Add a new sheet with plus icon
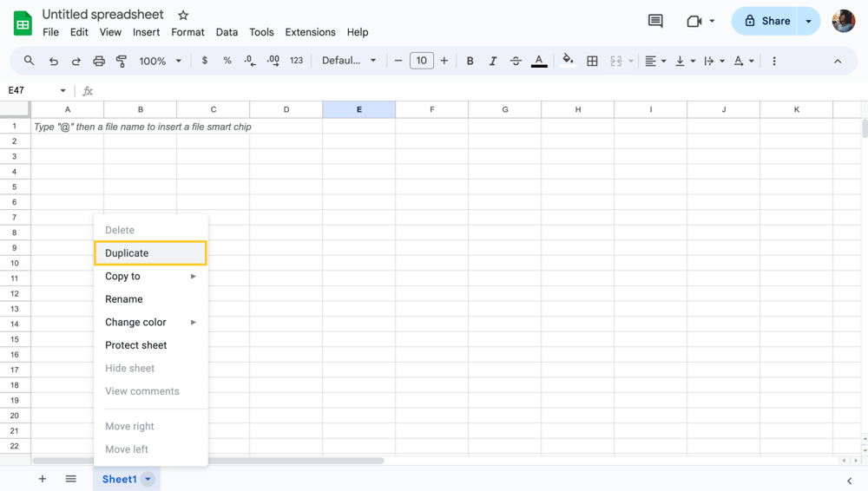The image size is (868, 491). pyautogui.click(x=42, y=479)
